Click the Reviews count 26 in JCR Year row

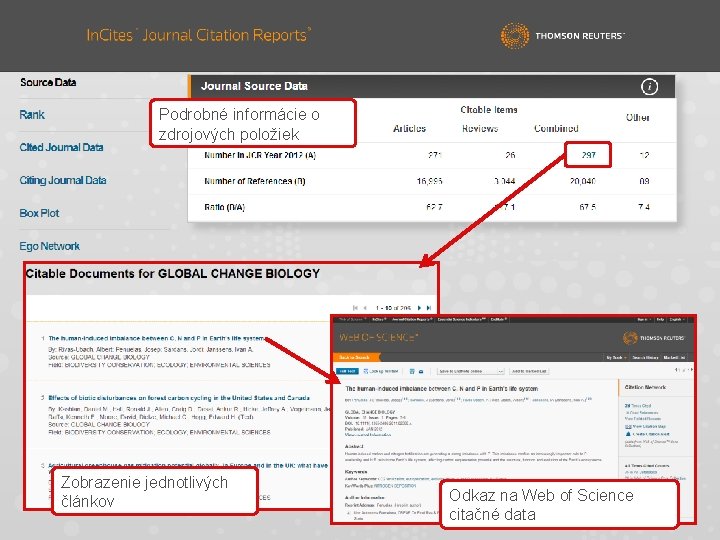click(510, 155)
